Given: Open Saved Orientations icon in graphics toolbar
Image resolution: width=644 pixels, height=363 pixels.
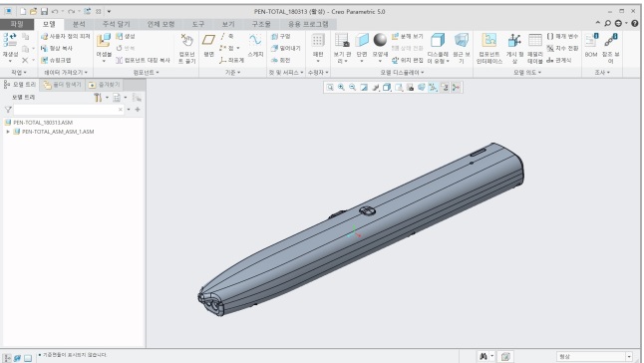Looking at the screenshot, I should click(399, 87).
